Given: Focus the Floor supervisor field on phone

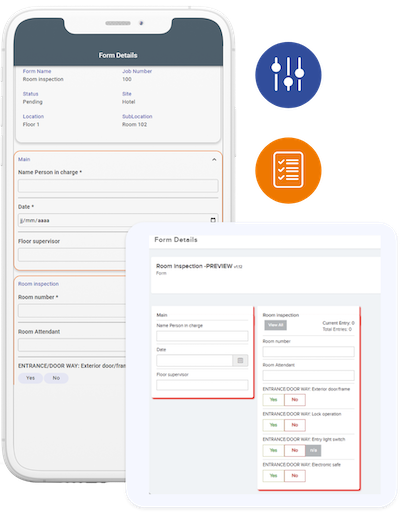Looking at the screenshot, I should point(72,255).
